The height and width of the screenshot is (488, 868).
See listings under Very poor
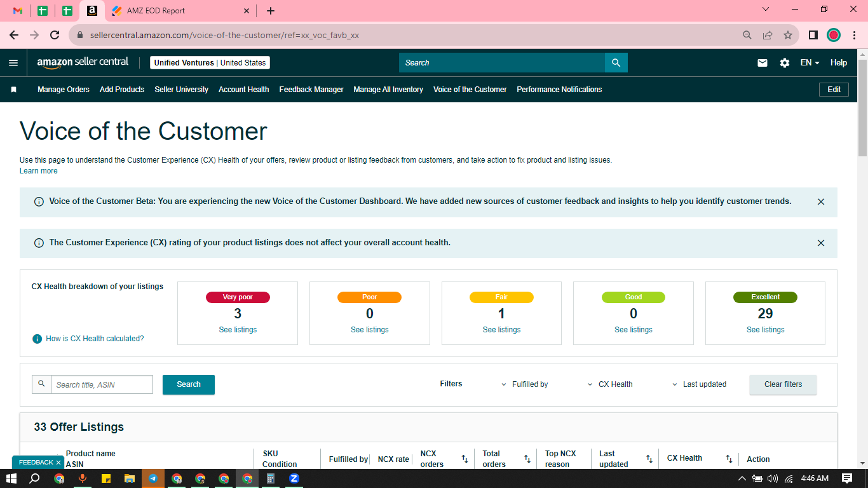pyautogui.click(x=238, y=330)
